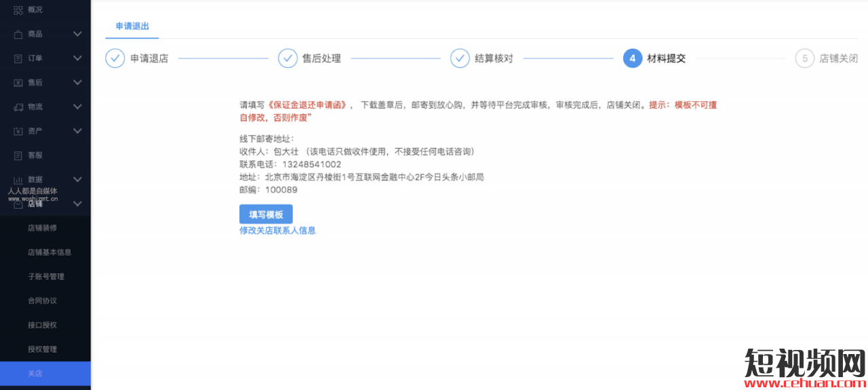Viewport: 868px width, 390px height.
Task: Click the 订单 order list icon
Action: (18, 58)
